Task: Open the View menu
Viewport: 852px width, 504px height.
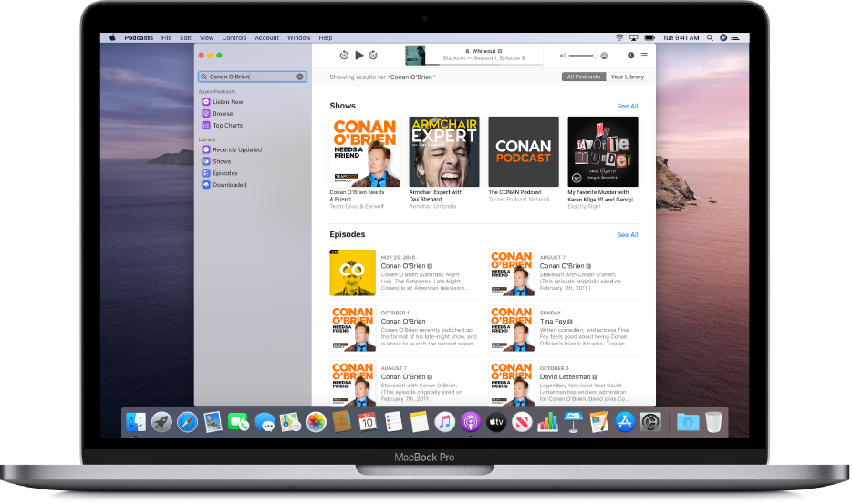Action: 206,38
